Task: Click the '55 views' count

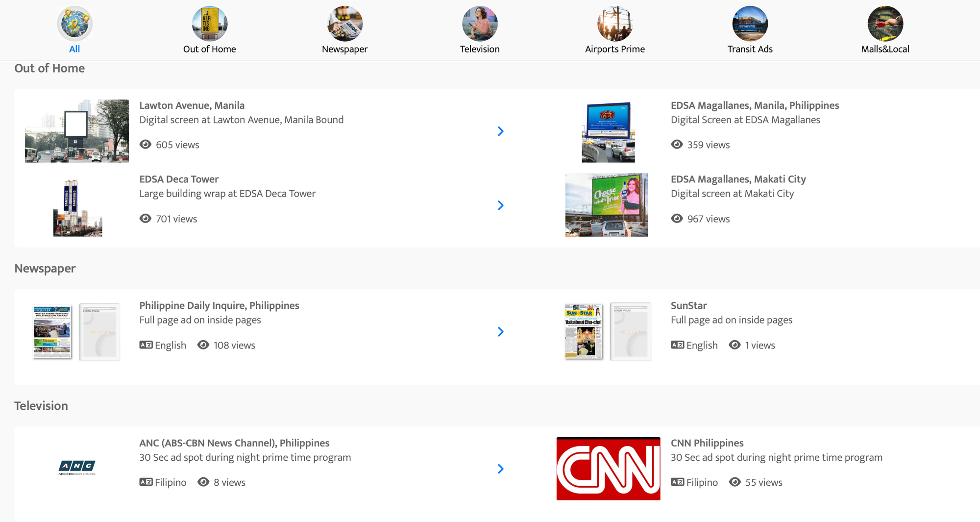Action: point(764,483)
